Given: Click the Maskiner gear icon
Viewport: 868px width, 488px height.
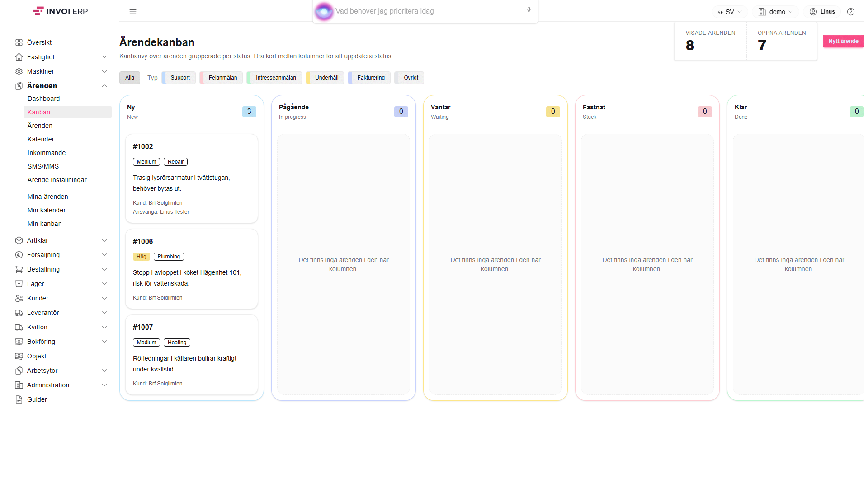Looking at the screenshot, I should tap(19, 71).
